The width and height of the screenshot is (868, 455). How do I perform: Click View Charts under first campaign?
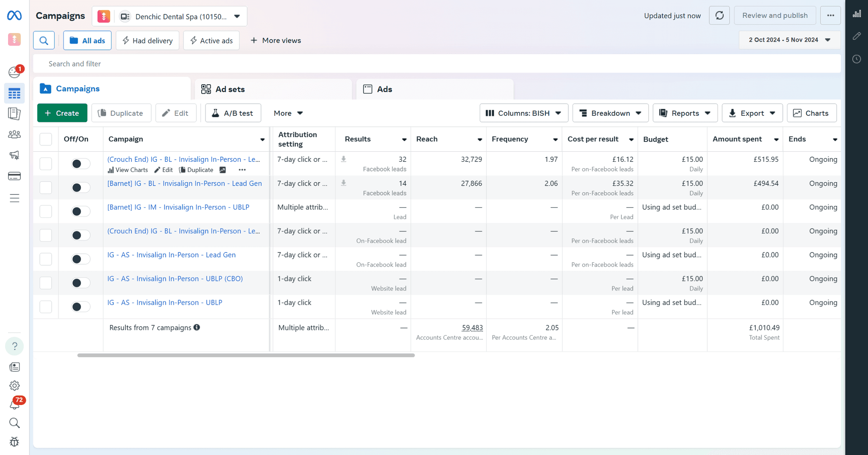pos(128,170)
